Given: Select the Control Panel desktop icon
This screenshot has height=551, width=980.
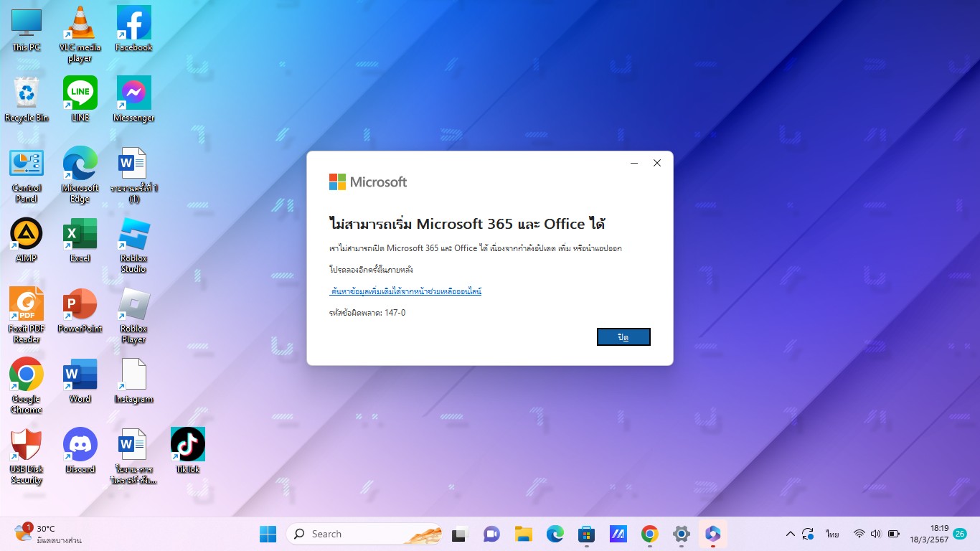Looking at the screenshot, I should (27, 176).
